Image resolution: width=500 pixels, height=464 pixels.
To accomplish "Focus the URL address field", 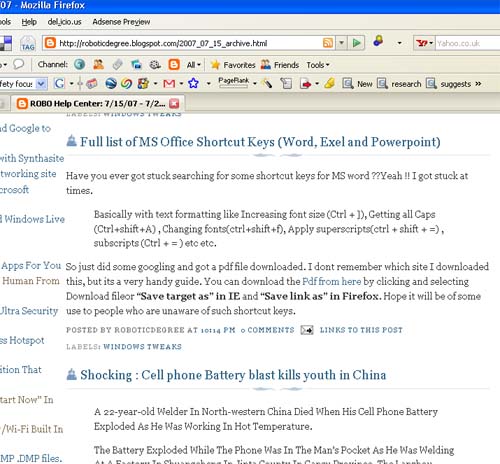I will click(x=190, y=43).
